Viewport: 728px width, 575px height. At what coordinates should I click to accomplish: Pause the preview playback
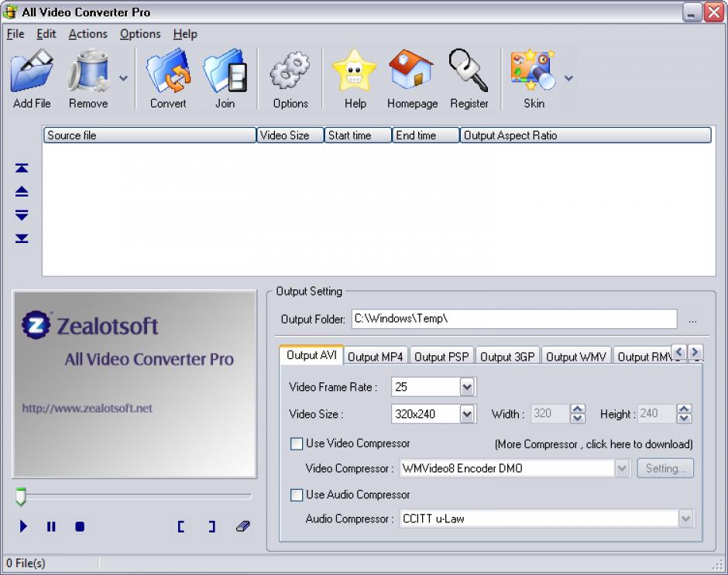point(51,526)
